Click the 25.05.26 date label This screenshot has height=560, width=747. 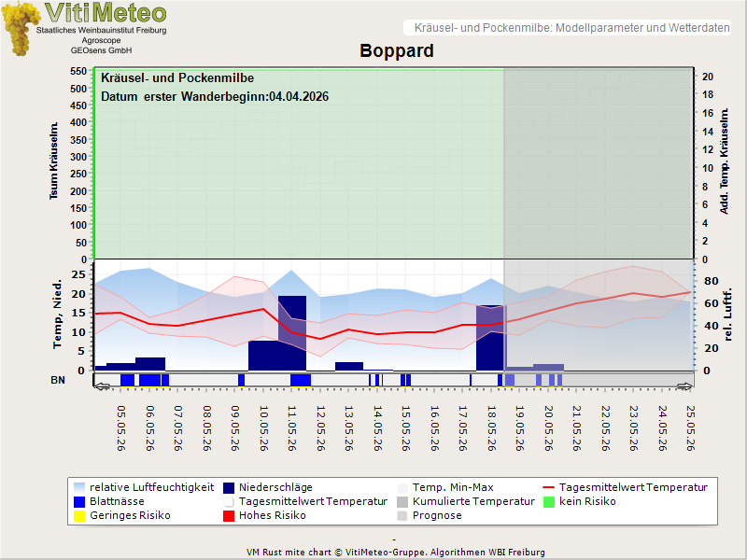pos(690,428)
